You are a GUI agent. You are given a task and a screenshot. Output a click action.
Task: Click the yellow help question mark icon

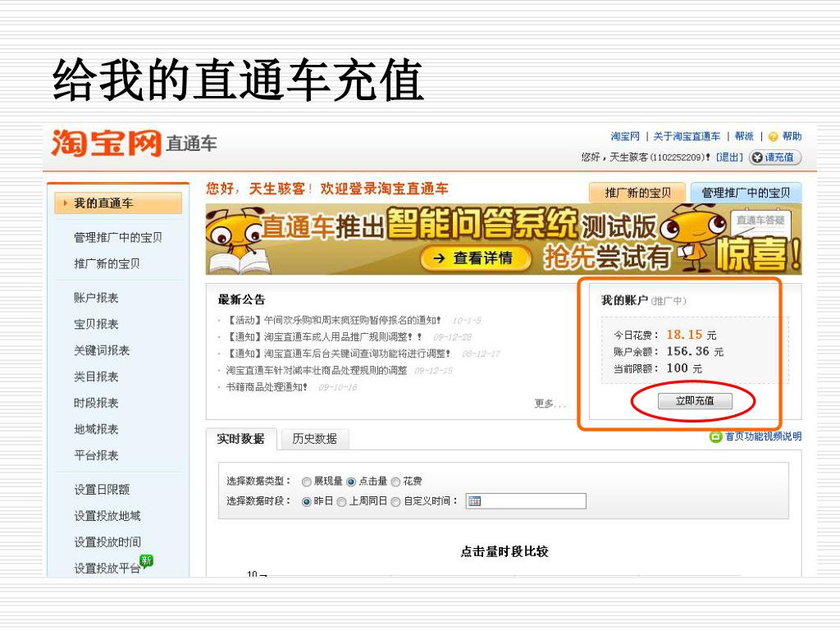click(x=773, y=137)
